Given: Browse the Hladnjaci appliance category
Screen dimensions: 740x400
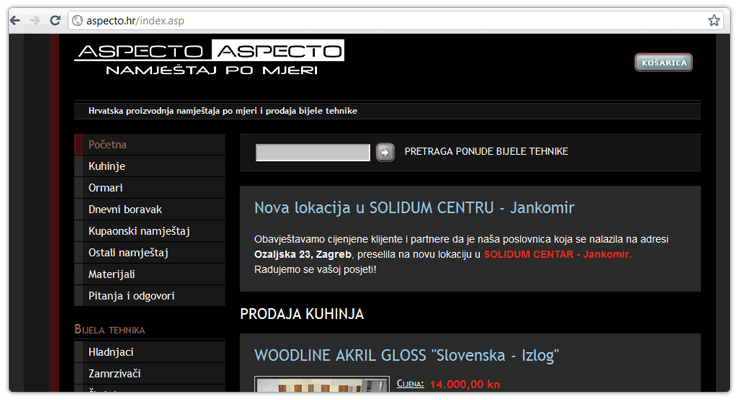Looking at the screenshot, I should coord(150,352).
